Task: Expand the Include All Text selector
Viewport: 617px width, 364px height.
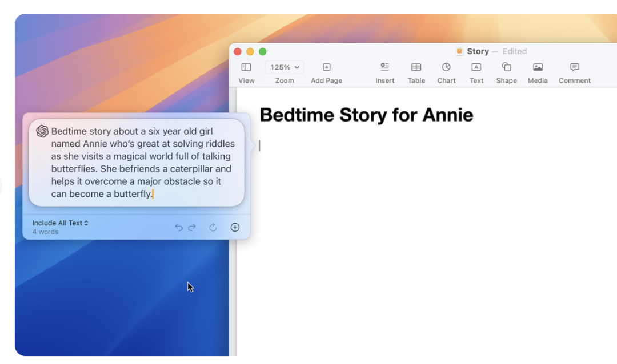Action: 61,223
